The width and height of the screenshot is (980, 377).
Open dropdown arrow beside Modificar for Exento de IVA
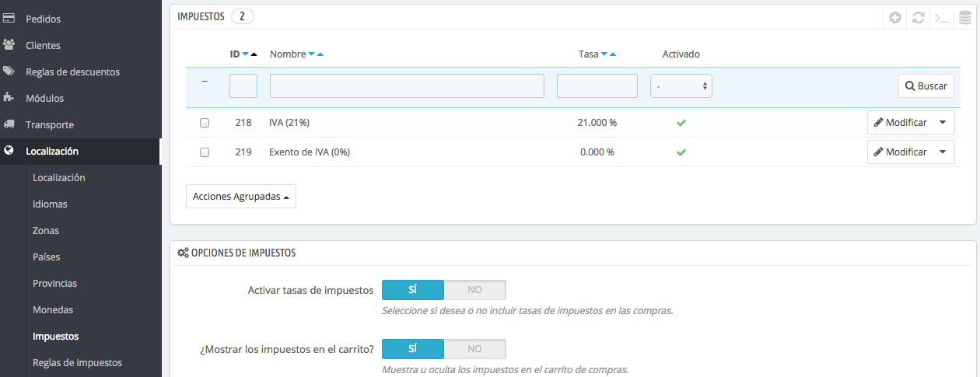[x=943, y=152]
